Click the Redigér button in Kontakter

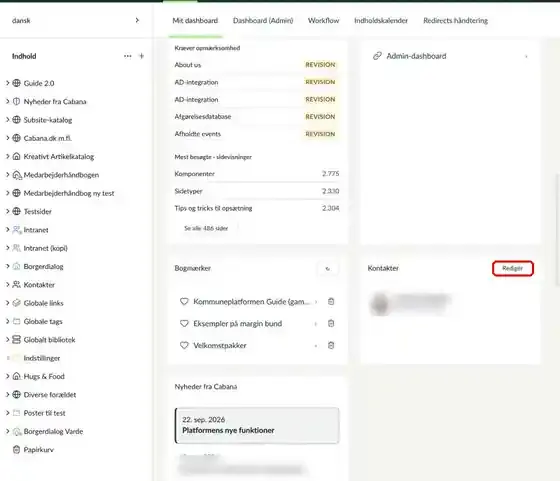click(512, 268)
